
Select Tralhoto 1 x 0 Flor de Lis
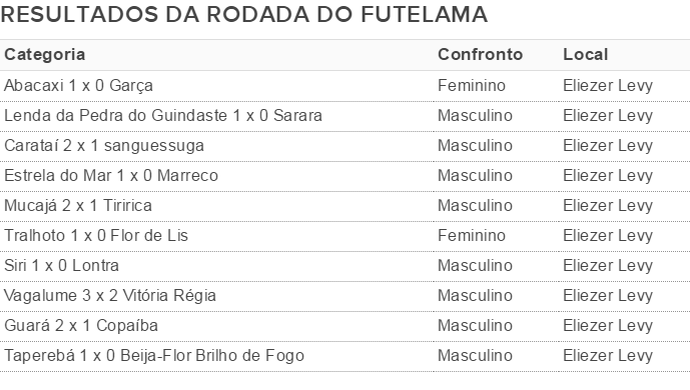click(96, 235)
